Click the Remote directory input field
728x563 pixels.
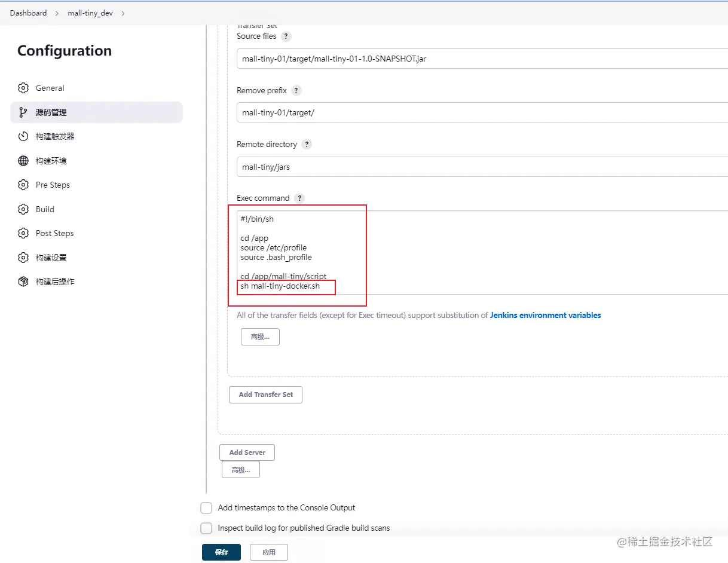point(478,167)
